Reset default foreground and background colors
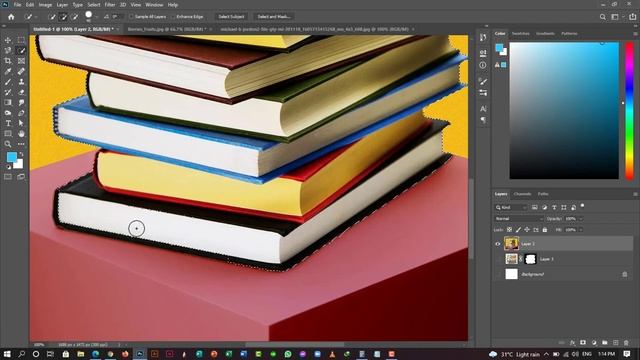Viewport: 640px width, 360px height. click(x=8, y=167)
